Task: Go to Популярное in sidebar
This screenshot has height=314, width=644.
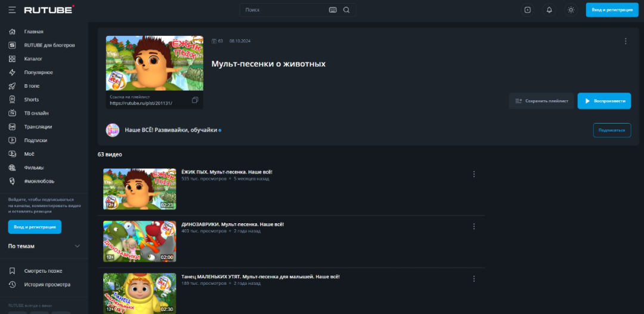Action: pos(38,72)
